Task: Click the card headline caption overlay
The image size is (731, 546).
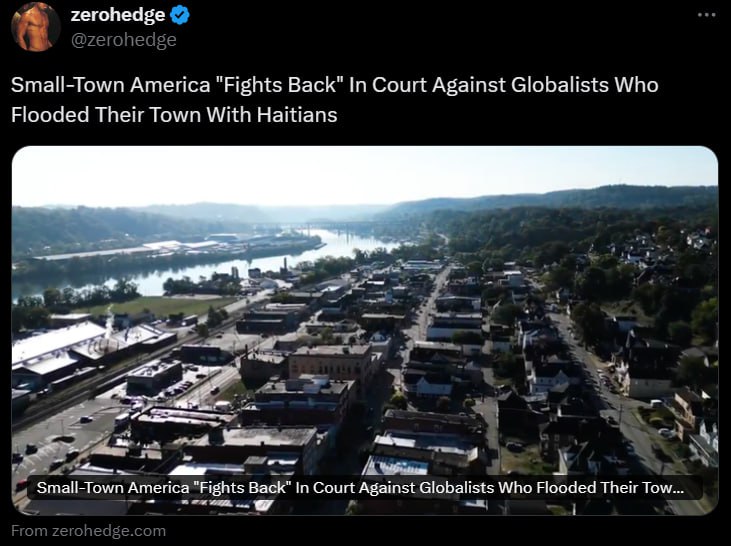Action: pos(365,488)
